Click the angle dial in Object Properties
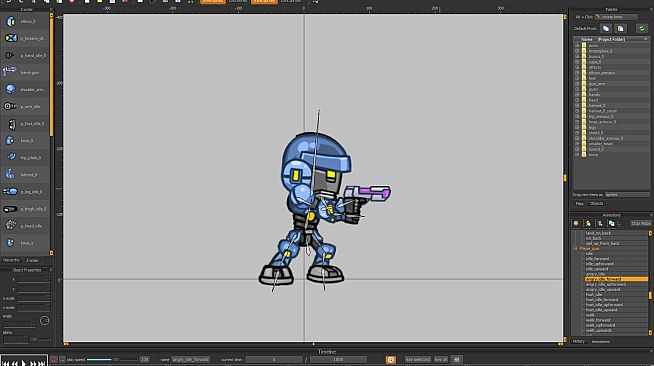The width and height of the screenshot is (654, 366). (x=44, y=321)
